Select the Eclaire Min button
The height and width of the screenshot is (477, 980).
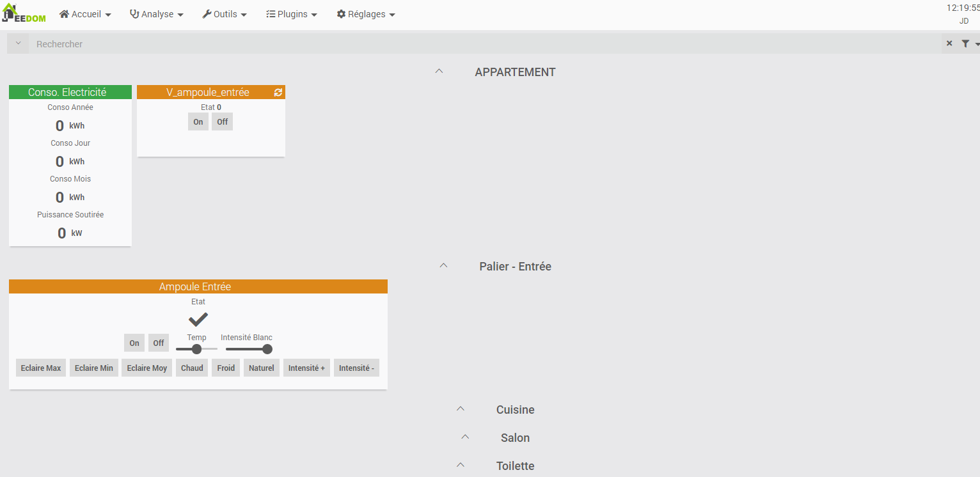[x=94, y=368]
